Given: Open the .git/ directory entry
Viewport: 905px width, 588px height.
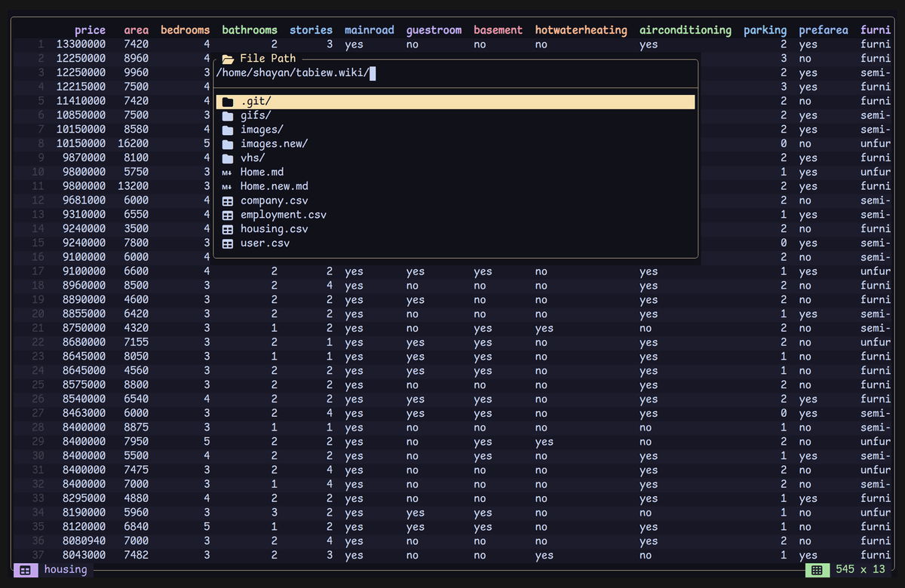Looking at the screenshot, I should [x=456, y=102].
